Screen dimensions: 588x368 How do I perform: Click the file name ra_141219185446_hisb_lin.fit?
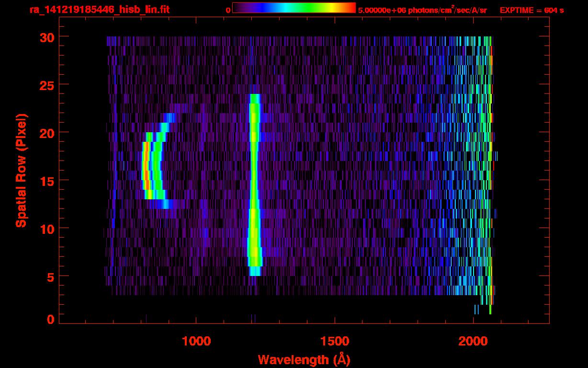pyautogui.click(x=99, y=10)
